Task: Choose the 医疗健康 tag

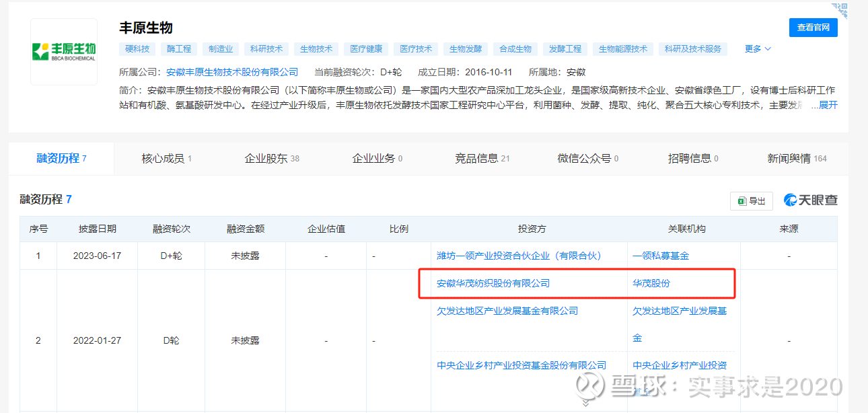Action: 366,49
